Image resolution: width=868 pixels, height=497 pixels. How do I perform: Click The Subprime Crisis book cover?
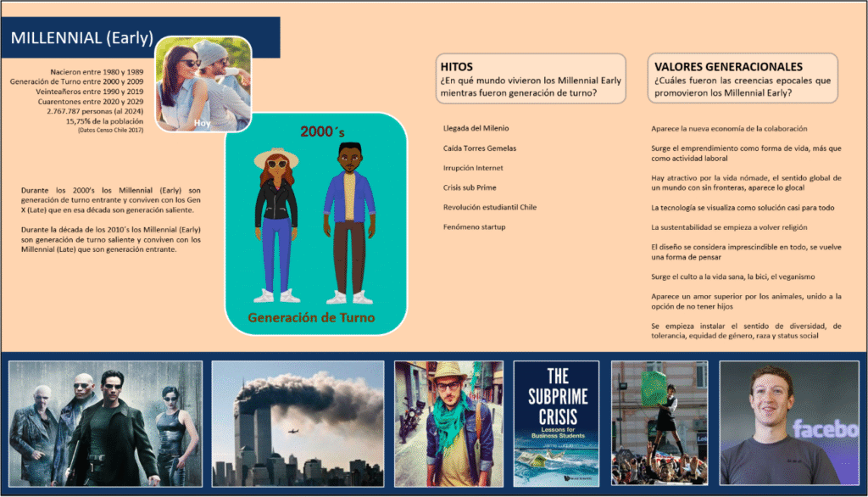click(x=556, y=422)
